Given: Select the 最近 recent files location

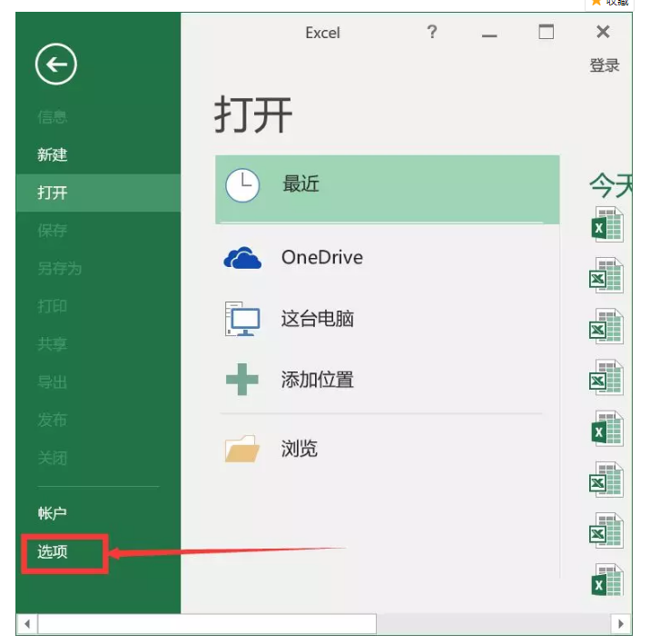Looking at the screenshot, I should pos(387,190).
